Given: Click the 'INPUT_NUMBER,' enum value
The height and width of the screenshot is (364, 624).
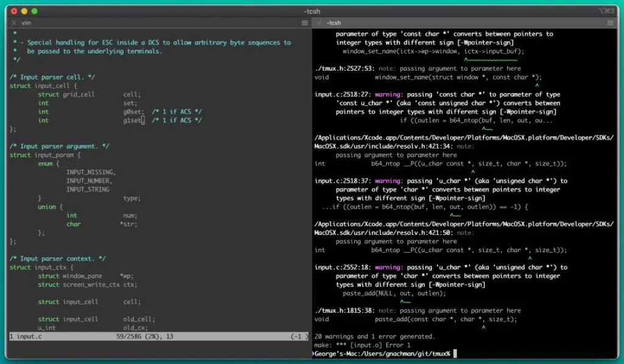Looking at the screenshot, I should click(89, 181).
